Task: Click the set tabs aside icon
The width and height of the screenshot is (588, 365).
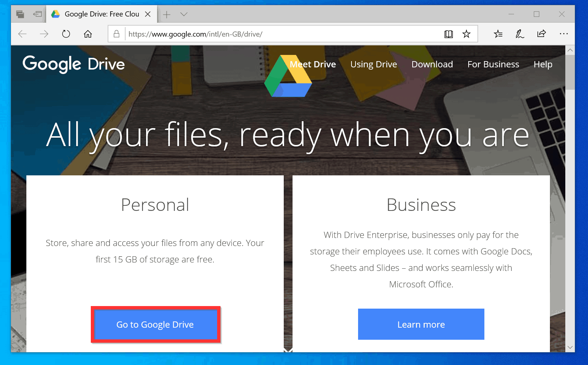Action: 37,14
